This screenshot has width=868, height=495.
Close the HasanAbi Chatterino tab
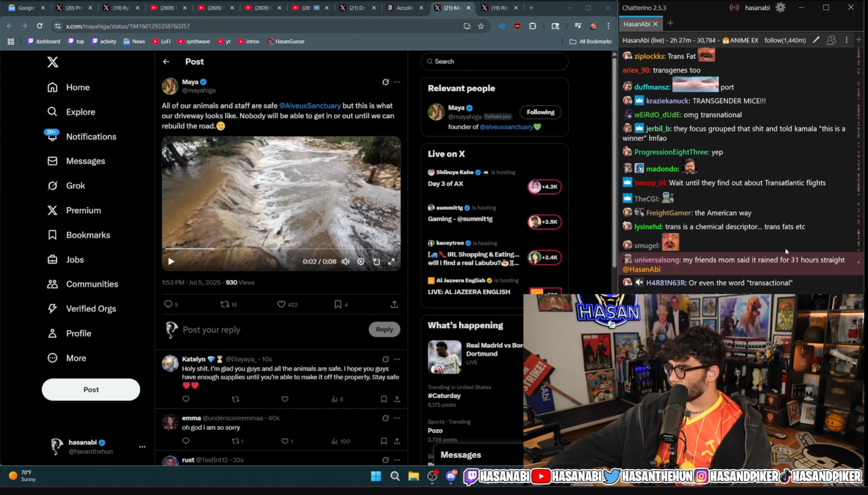[655, 24]
